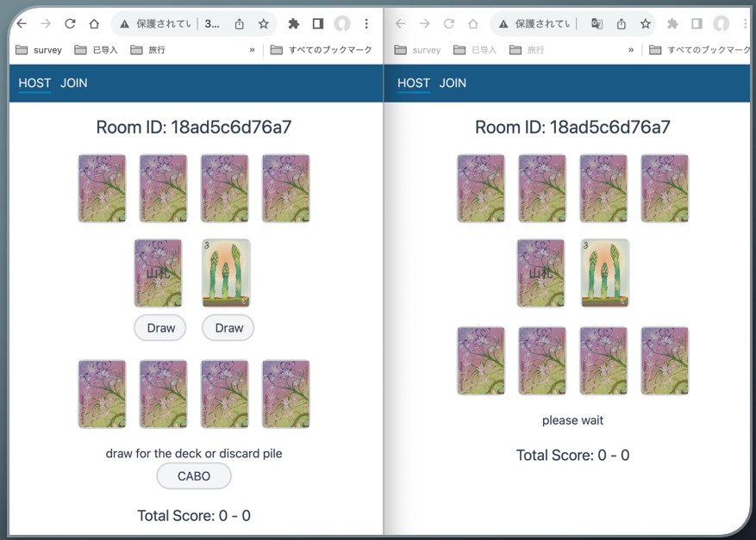Click Draw button under the discard pile
This screenshot has height=540, width=756.
(228, 328)
